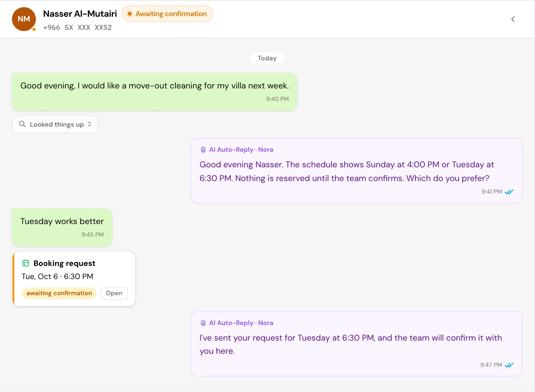The width and height of the screenshot is (535, 392).
Task: Click the read receipt checkmarks at 9:47 PM
Action: [509, 365]
